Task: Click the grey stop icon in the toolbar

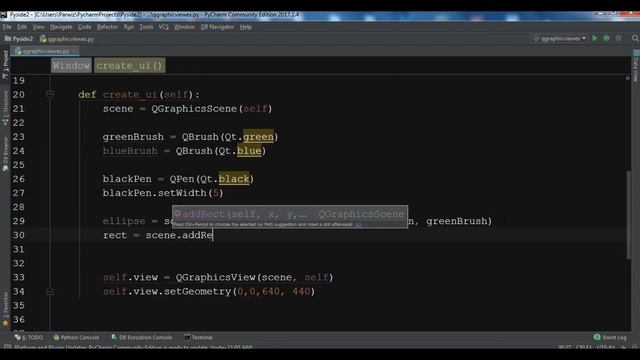Action: click(x=618, y=38)
